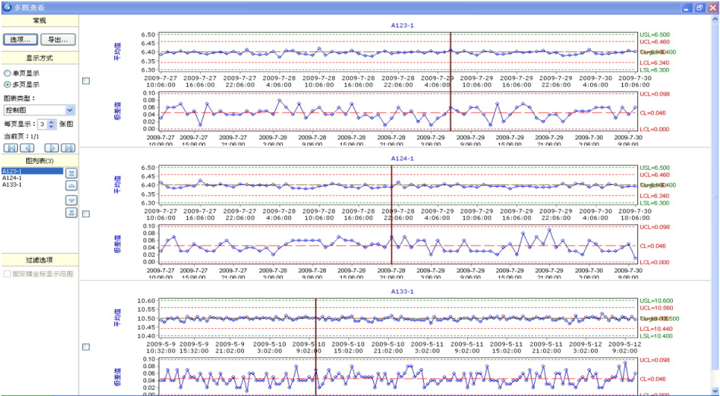The image size is (720, 396).
Task: Move selected chart to bottom of list
Action: (71, 213)
